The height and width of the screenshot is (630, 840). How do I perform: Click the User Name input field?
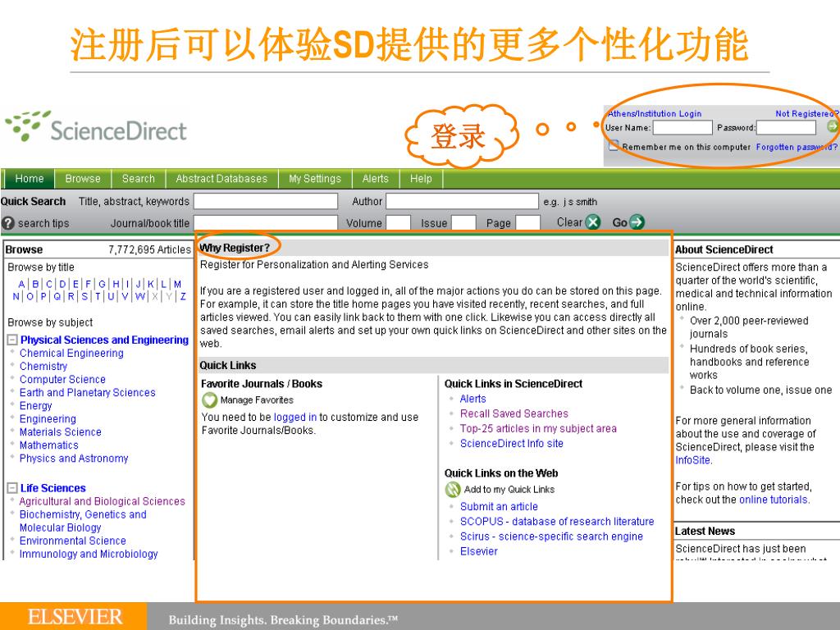682,127
